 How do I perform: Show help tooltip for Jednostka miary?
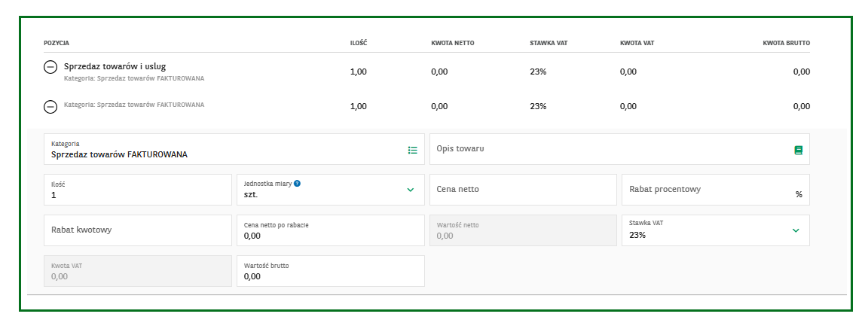click(298, 183)
